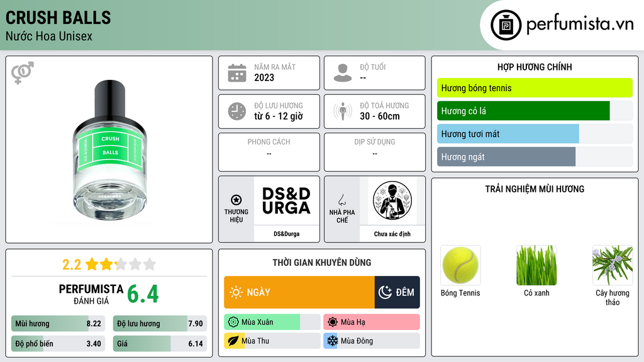Click the sun icon in Ngày bar

tap(236, 292)
